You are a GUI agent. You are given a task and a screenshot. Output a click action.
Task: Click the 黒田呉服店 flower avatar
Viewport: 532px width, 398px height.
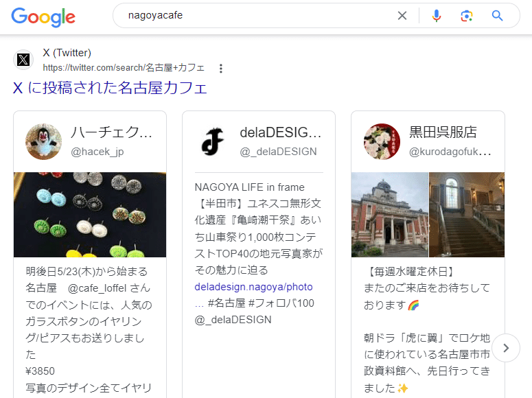[382, 141]
